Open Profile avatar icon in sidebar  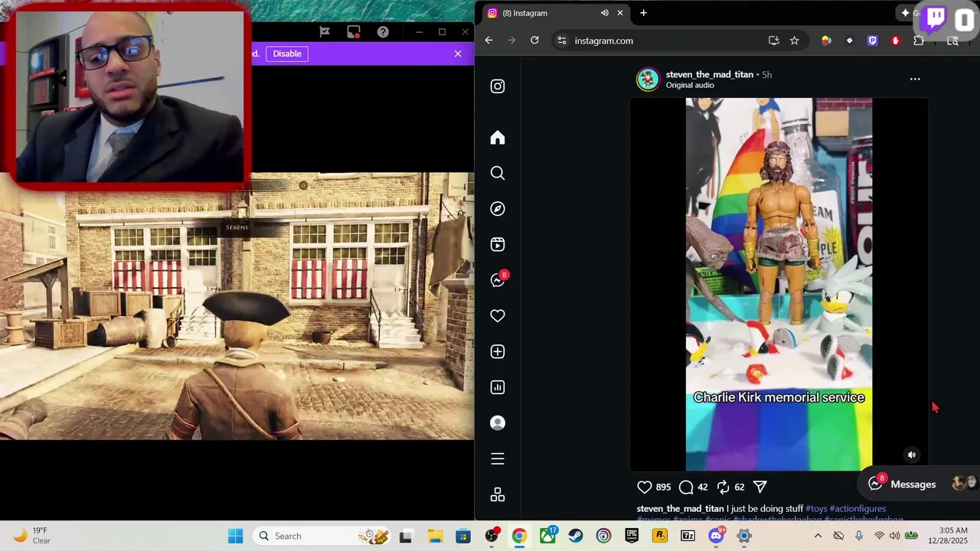(x=498, y=422)
